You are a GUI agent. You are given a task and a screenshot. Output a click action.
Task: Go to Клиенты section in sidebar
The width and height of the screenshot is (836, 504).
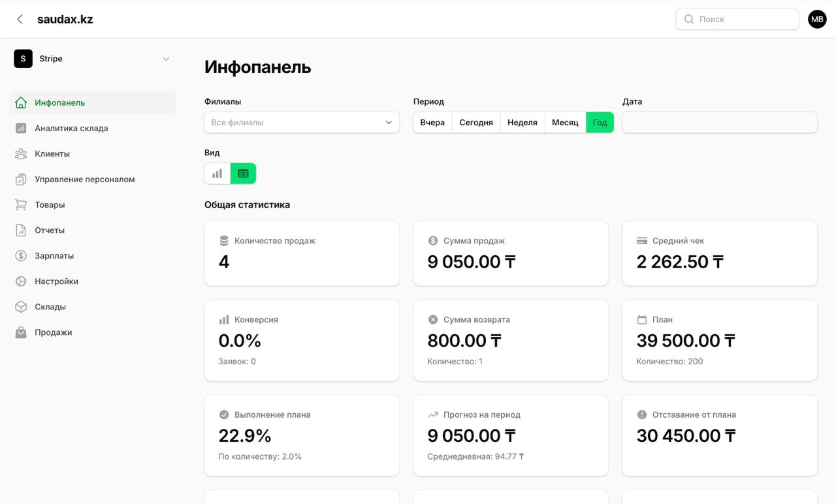click(52, 154)
